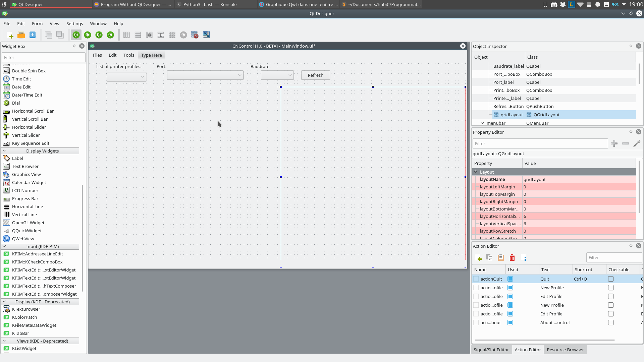Click the Bring to Front toolbar icon
This screenshot has width=644, height=362.
[60, 35]
